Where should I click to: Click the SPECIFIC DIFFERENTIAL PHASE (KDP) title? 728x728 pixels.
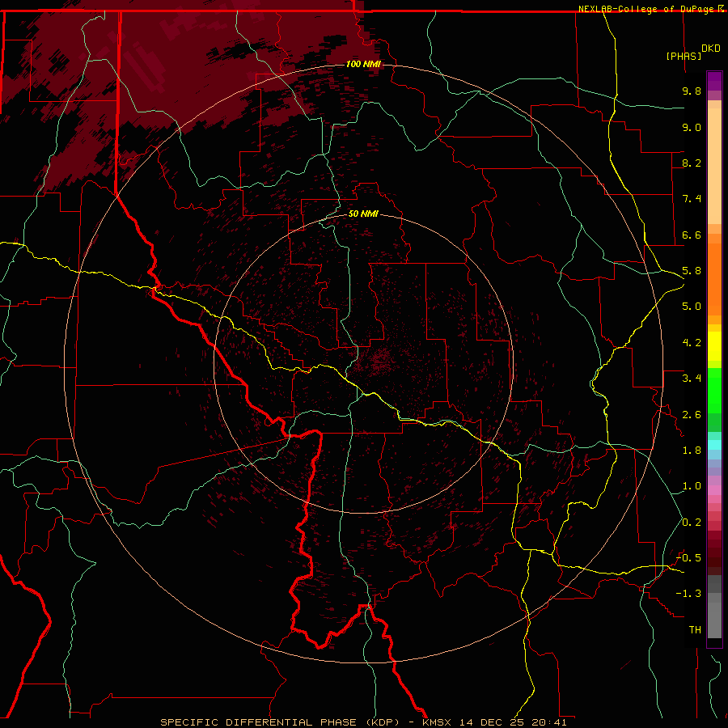coord(280,722)
